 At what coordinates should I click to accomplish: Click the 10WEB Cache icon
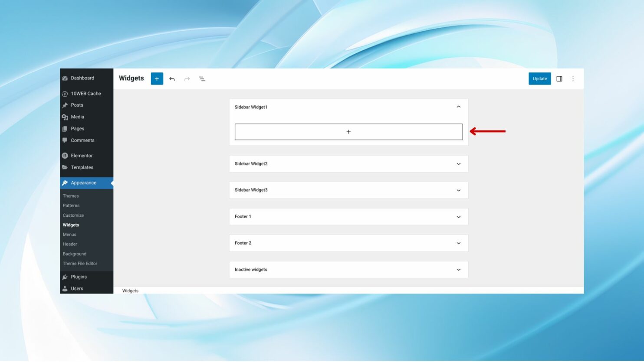tap(65, 93)
